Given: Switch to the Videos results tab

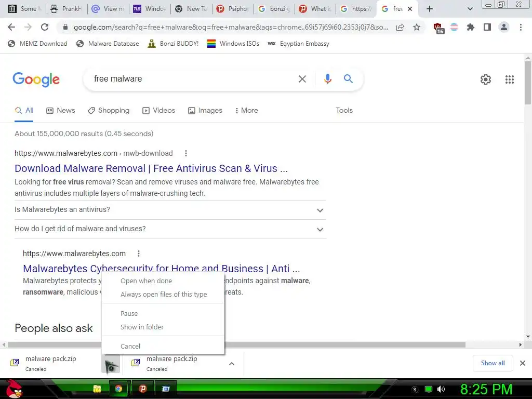Looking at the screenshot, I should 159,111.
